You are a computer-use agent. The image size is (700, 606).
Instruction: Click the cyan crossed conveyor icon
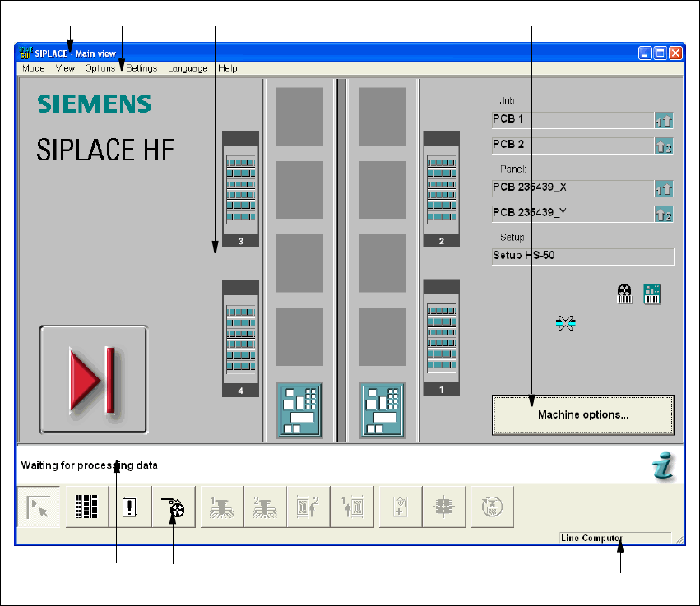click(x=565, y=324)
